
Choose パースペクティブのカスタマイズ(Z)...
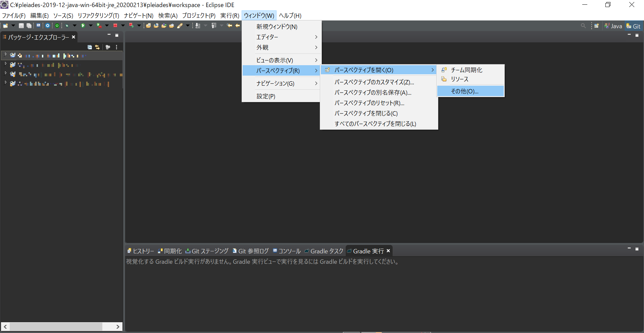[379, 82]
